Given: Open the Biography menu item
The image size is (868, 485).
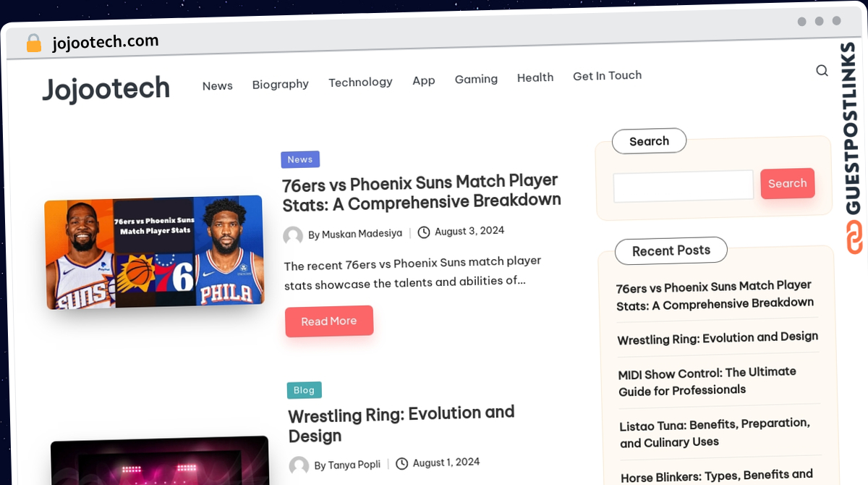Looking at the screenshot, I should (281, 84).
